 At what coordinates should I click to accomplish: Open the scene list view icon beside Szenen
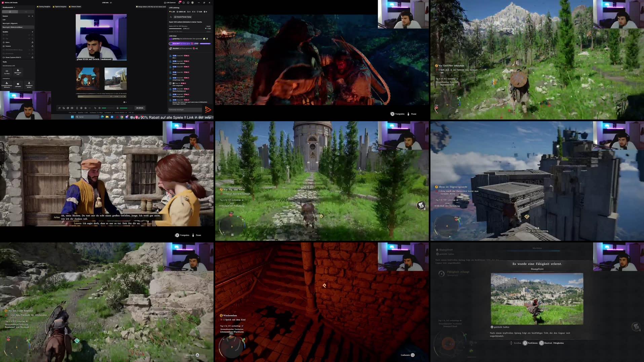pos(29,16)
